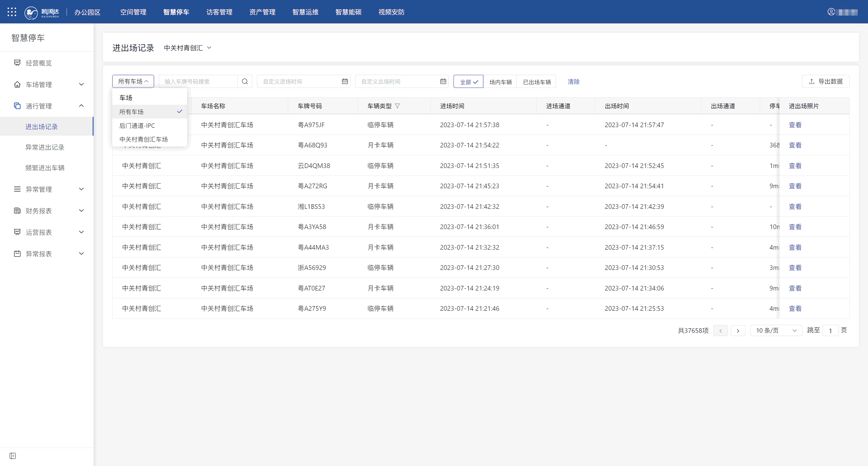Switch to the 访客管理 top menu
This screenshot has width=868, height=466.
tap(219, 12)
